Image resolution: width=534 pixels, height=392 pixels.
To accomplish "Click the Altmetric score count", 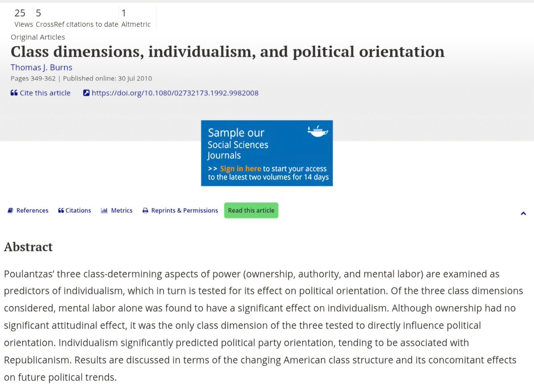I will 124,13.
